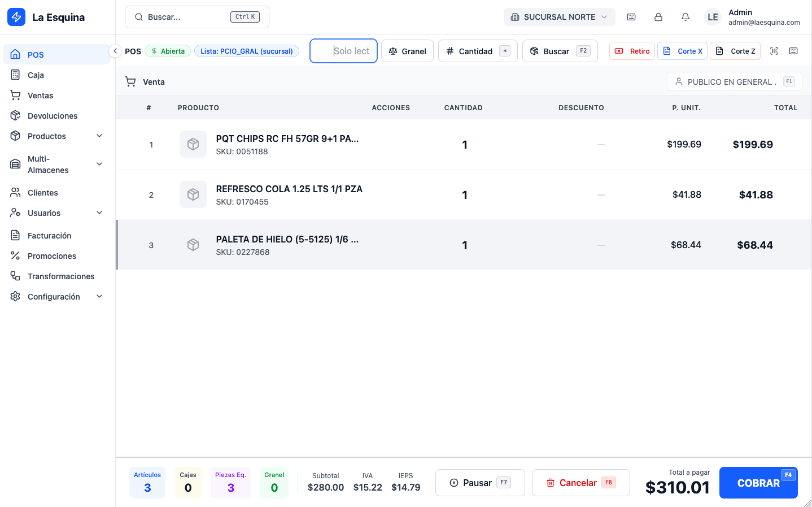812x507 pixels.
Task: Click the La Esquina lightning logo
Action: 16,17
